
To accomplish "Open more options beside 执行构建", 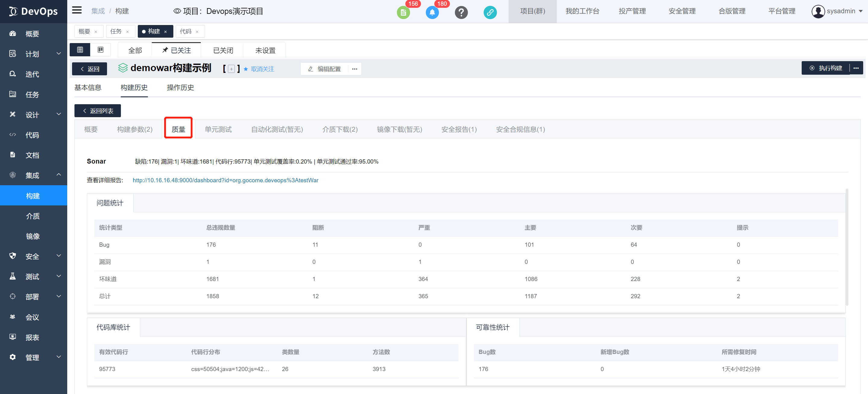I will tap(856, 68).
